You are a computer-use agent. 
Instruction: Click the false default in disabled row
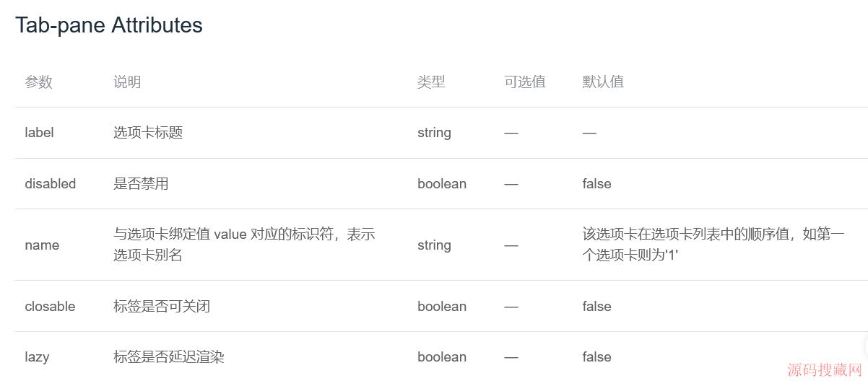[597, 184]
